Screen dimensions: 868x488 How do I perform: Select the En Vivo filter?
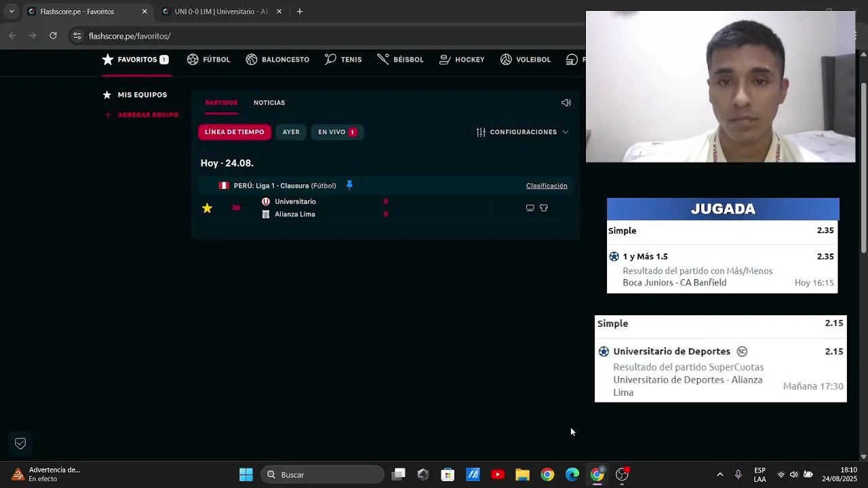click(337, 132)
